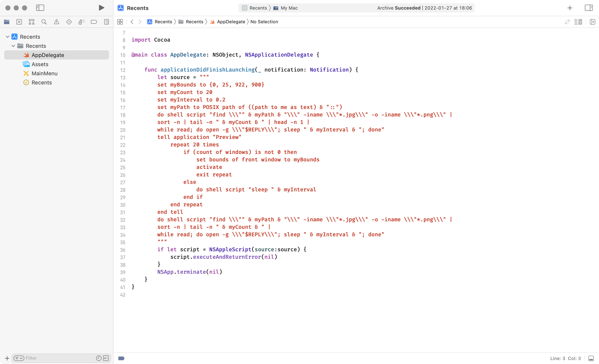Click My Mac destination in the scheme bar

[289, 8]
